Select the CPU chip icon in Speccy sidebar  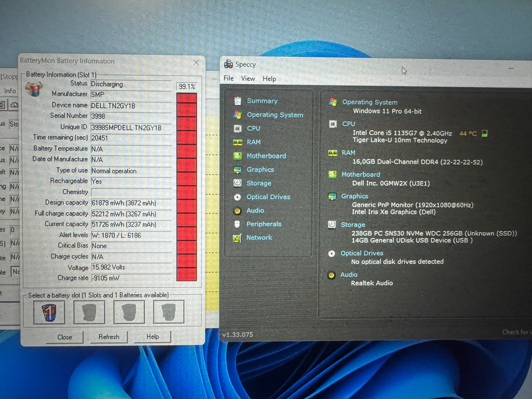tap(237, 128)
